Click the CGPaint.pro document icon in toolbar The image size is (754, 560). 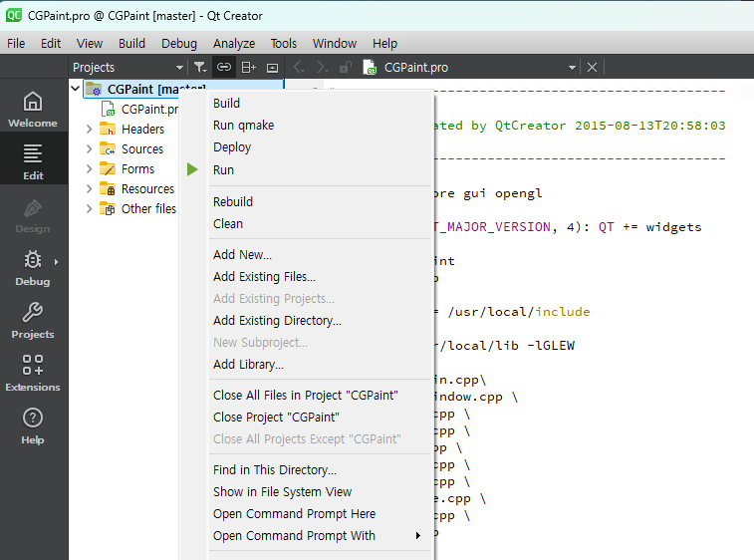click(x=370, y=68)
